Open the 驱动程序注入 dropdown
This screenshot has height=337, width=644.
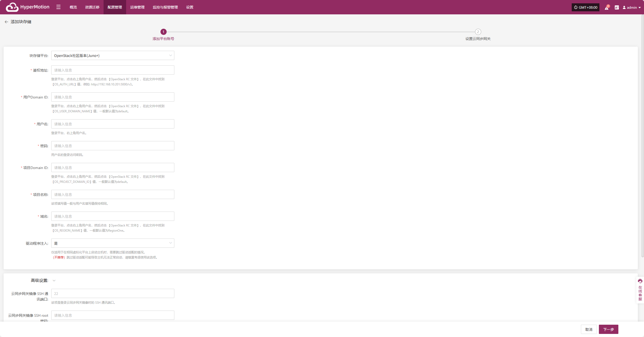coord(113,243)
